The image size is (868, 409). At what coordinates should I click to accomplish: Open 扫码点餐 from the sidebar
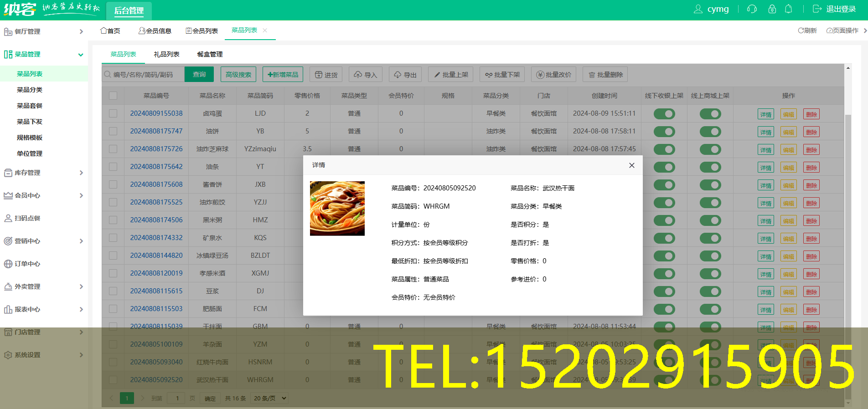pos(27,218)
